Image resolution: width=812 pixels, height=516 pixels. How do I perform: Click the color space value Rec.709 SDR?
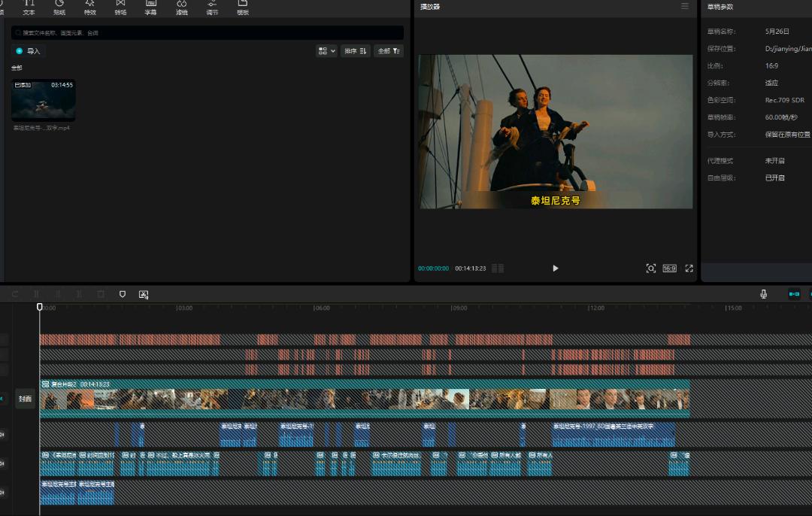(785, 100)
